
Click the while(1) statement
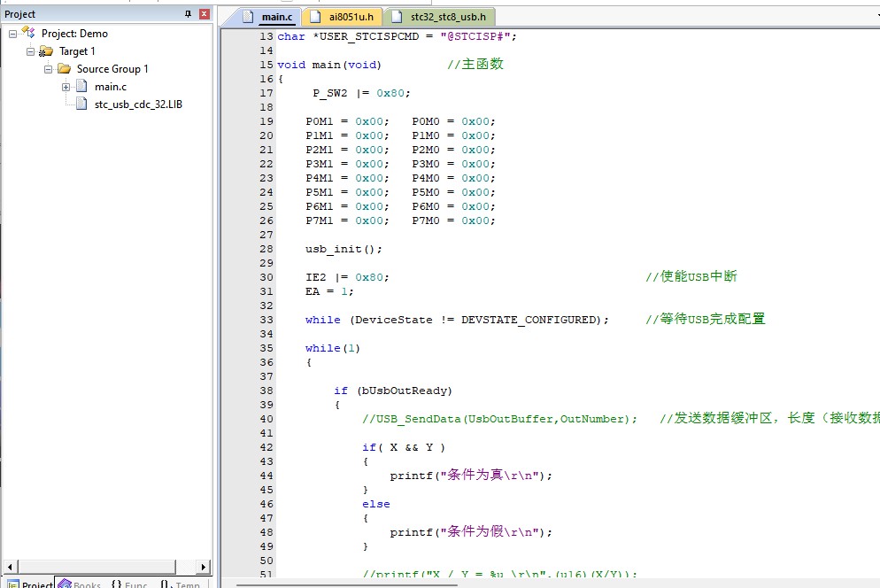(333, 348)
